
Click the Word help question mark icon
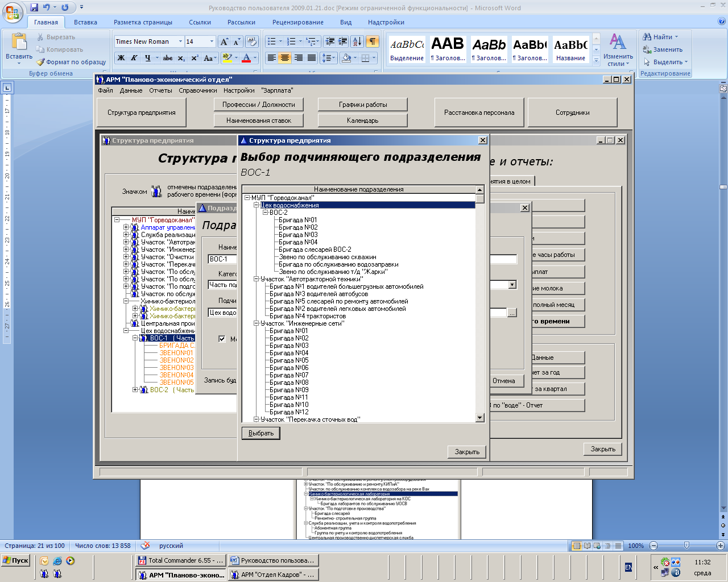pos(722,22)
